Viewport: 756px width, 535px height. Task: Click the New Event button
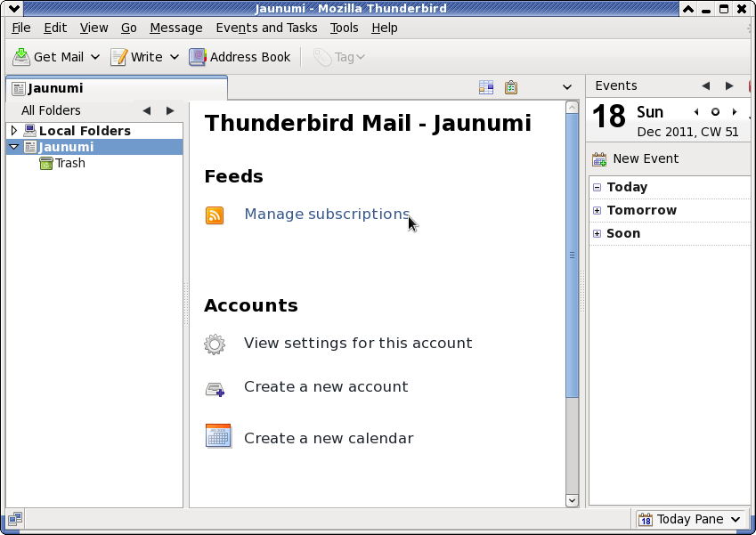coord(636,159)
